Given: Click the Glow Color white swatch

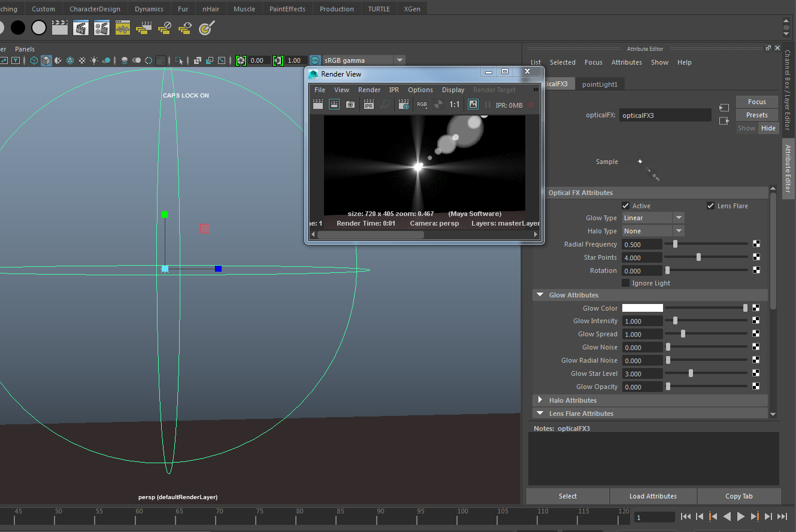Looking at the screenshot, I should (642, 308).
